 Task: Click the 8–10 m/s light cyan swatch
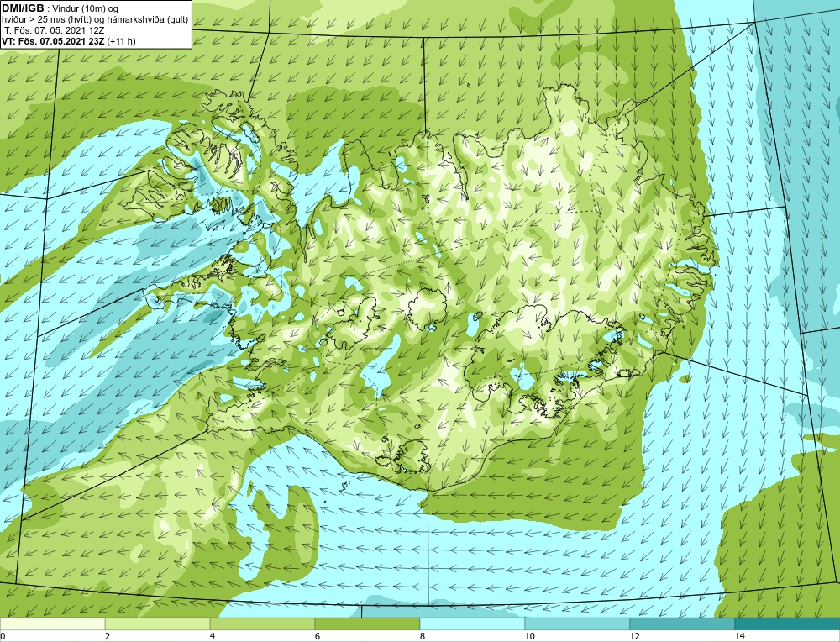tap(472, 624)
